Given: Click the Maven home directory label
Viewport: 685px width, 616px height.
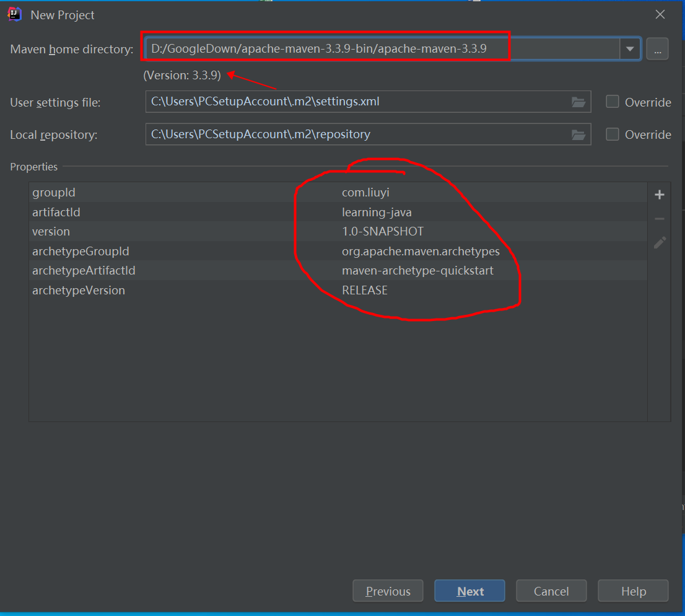Looking at the screenshot, I should 72,49.
